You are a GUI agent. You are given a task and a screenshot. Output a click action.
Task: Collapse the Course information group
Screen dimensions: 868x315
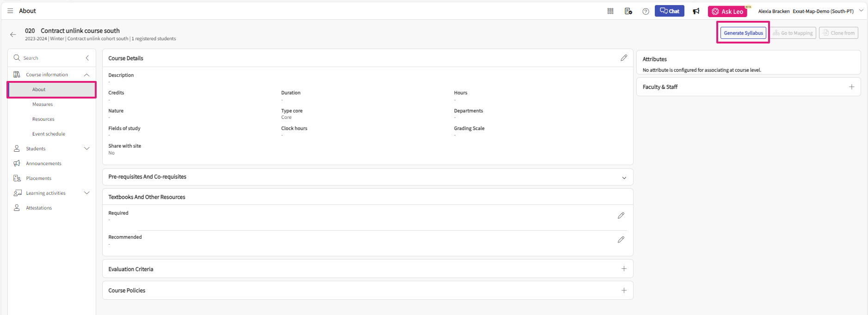(x=86, y=75)
